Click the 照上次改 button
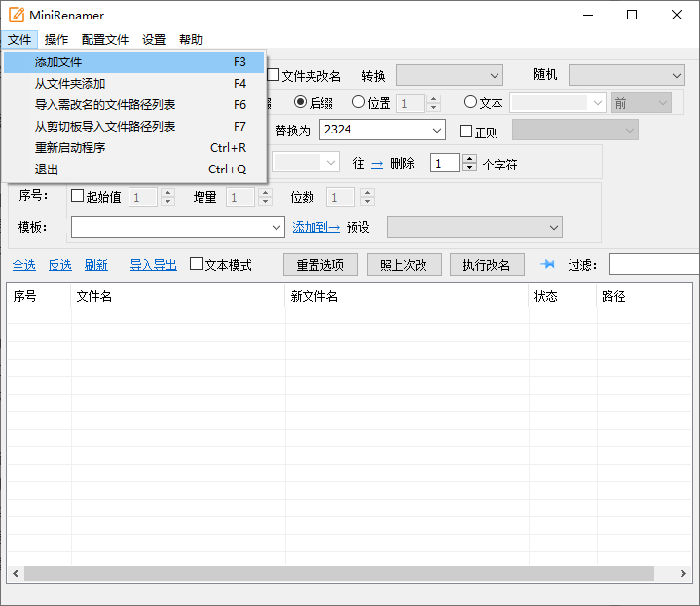This screenshot has height=606, width=700. 404,265
